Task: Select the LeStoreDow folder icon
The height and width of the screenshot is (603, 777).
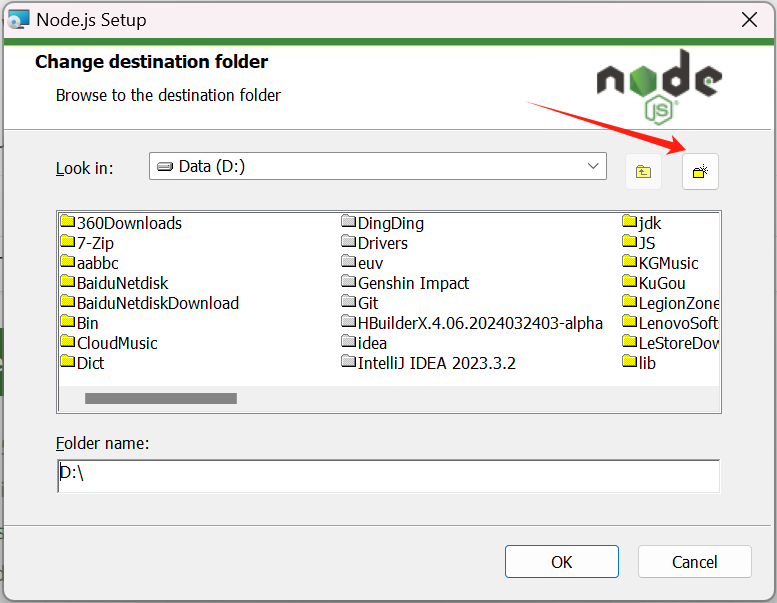Action: pos(630,341)
